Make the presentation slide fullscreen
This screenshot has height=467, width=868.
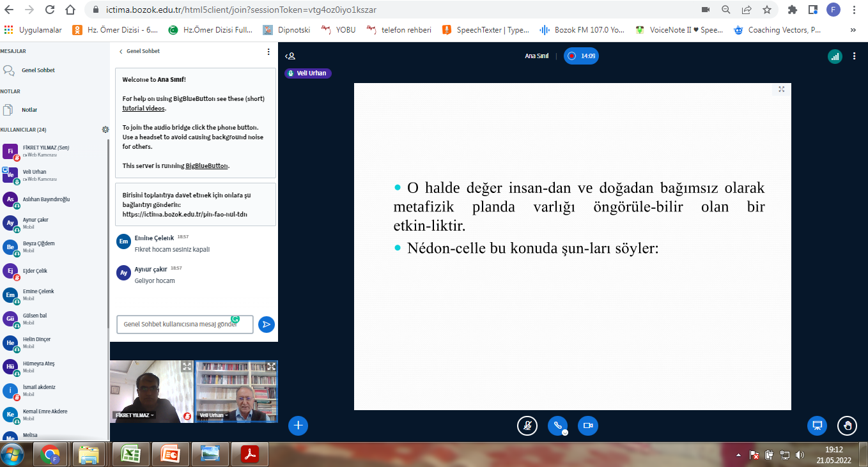781,89
